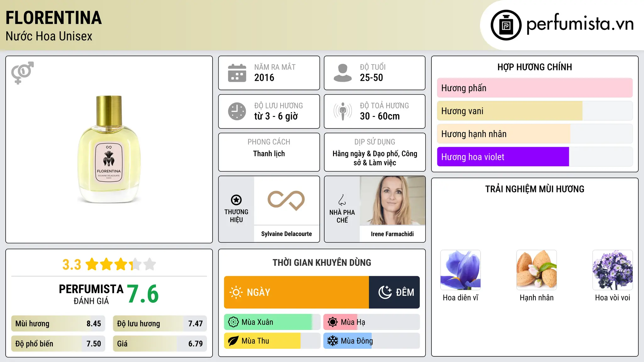Click the moon icon in the Đêm bar

tap(385, 292)
